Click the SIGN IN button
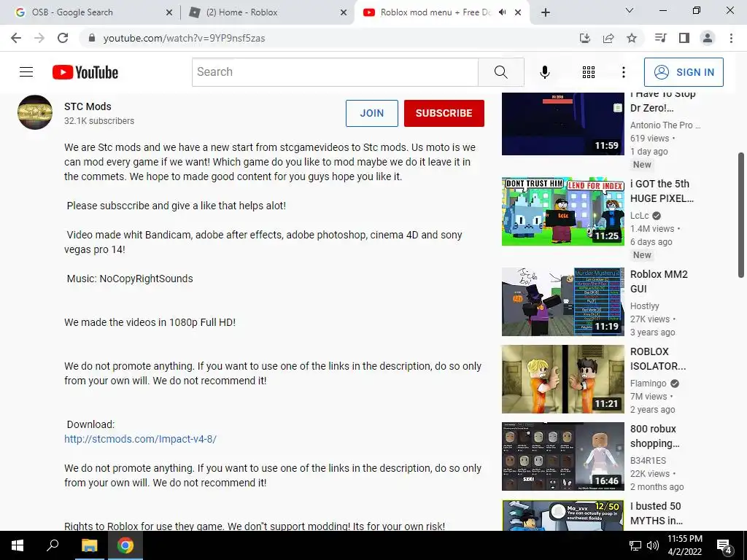The width and height of the screenshot is (747, 560). [684, 72]
